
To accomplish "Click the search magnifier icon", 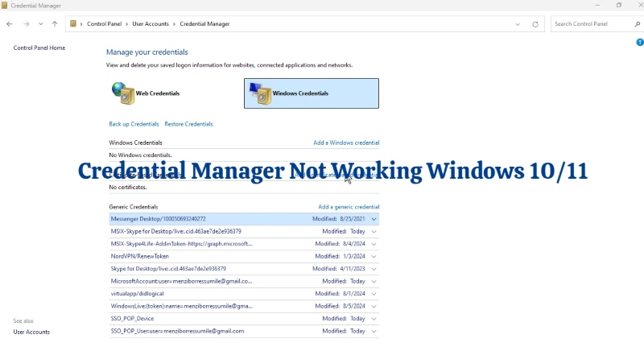I will click(638, 24).
